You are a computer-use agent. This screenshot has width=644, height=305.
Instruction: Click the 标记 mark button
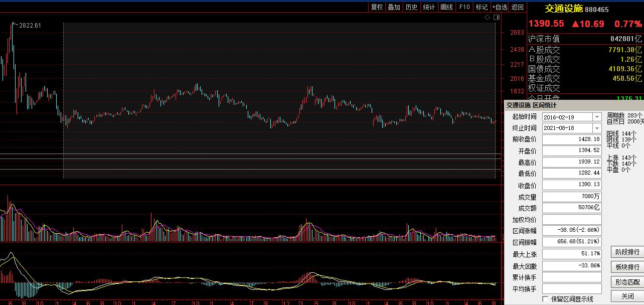click(x=481, y=7)
